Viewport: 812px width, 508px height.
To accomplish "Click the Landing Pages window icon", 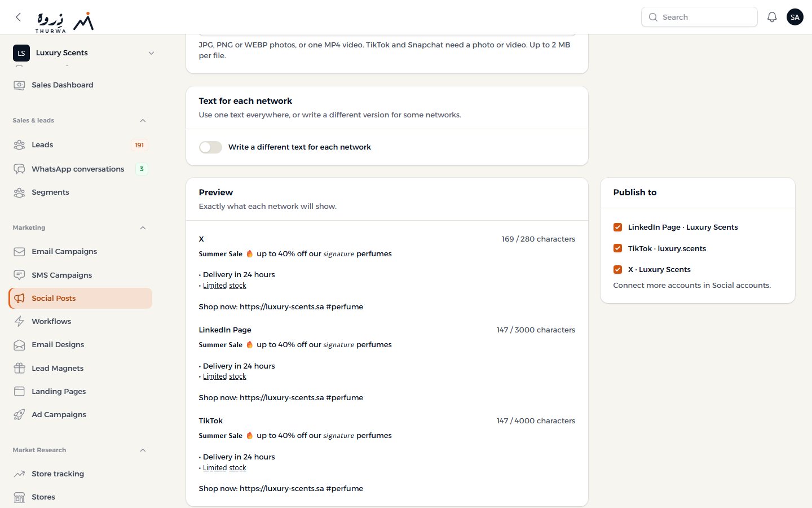I will coord(19,391).
